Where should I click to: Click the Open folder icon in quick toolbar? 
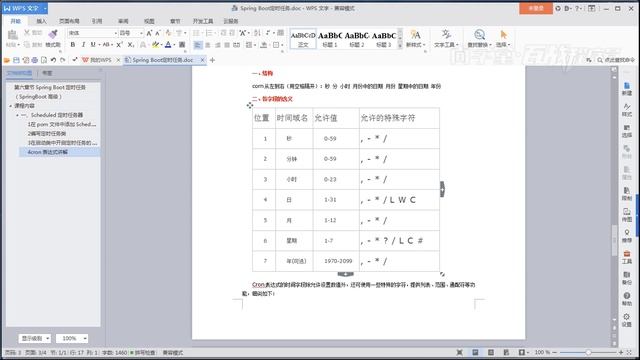coord(7,60)
